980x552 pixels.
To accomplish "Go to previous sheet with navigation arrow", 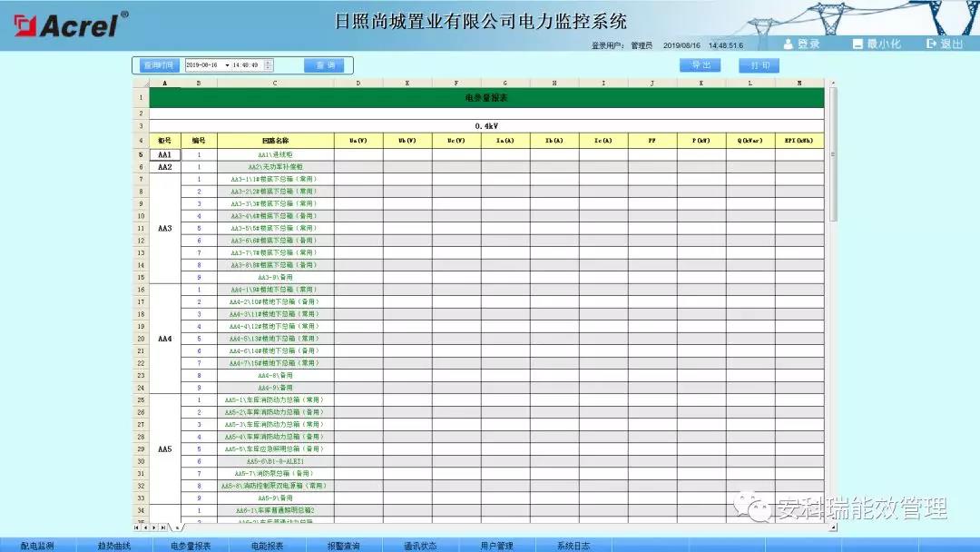I will (x=145, y=527).
